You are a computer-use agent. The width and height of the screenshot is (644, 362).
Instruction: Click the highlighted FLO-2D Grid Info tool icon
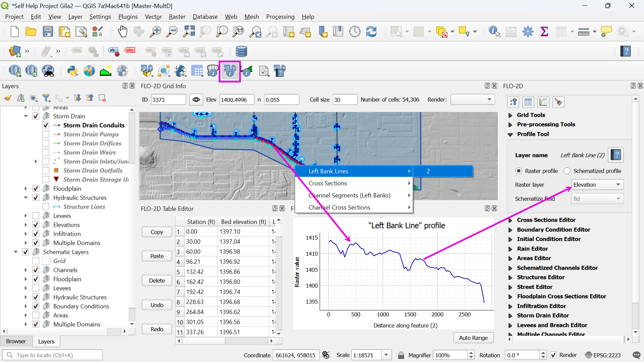[x=230, y=71]
